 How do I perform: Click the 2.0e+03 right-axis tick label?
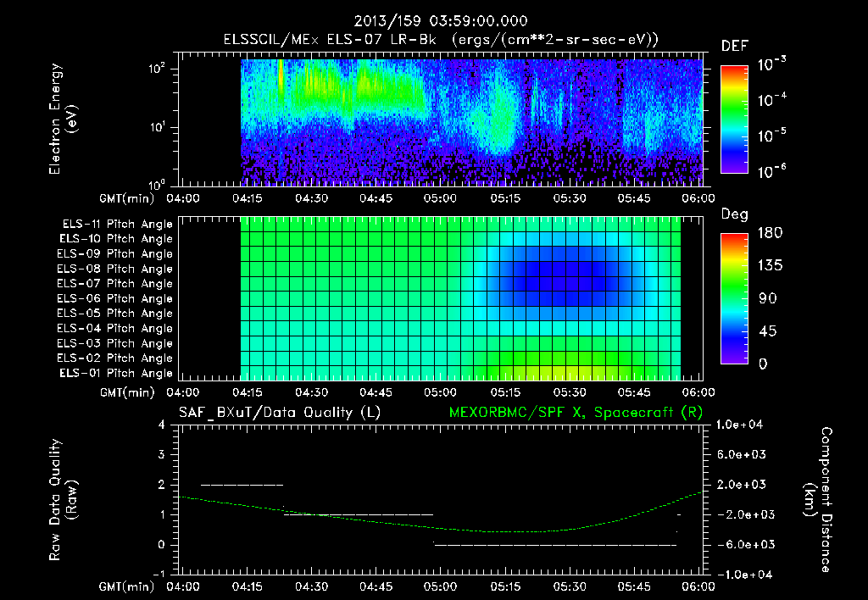pyautogui.click(x=743, y=484)
